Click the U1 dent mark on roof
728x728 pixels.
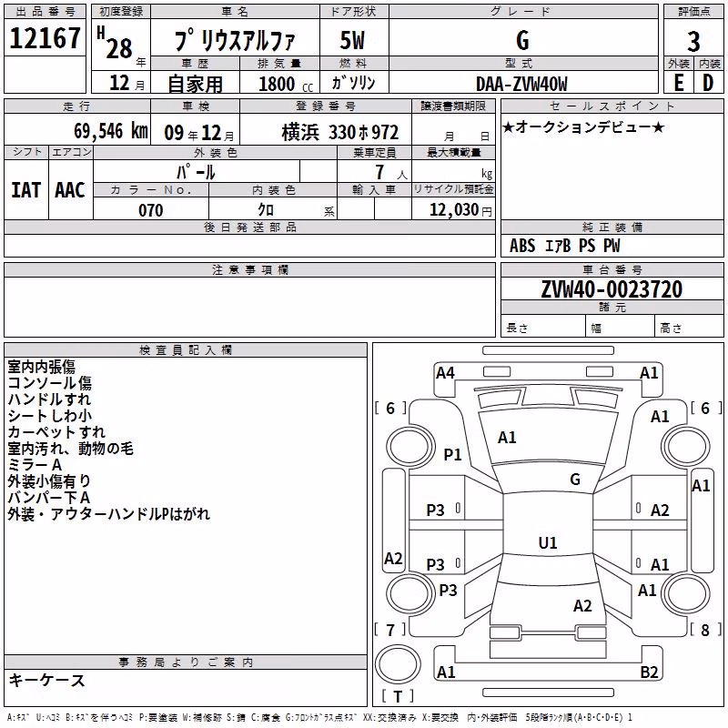pyautogui.click(x=548, y=542)
